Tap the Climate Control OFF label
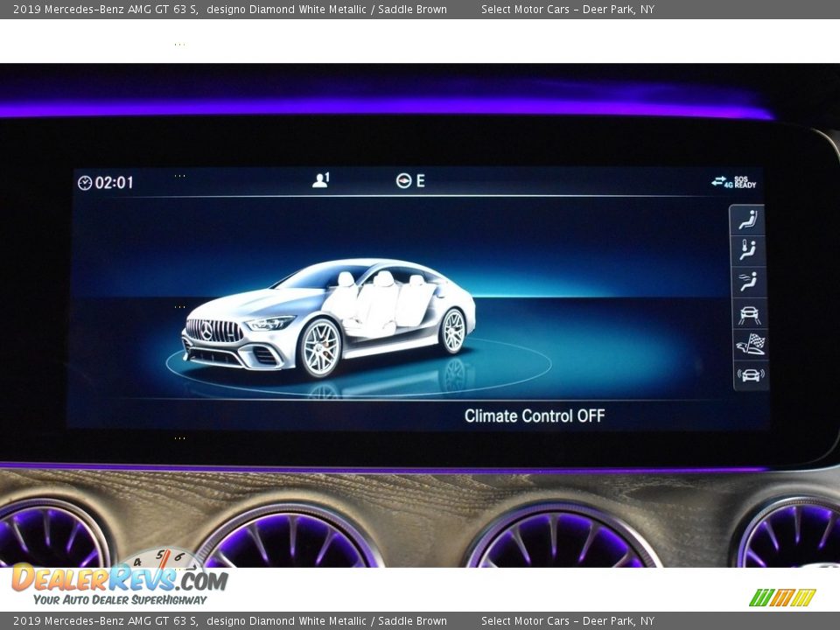The image size is (840, 630). pyautogui.click(x=534, y=416)
